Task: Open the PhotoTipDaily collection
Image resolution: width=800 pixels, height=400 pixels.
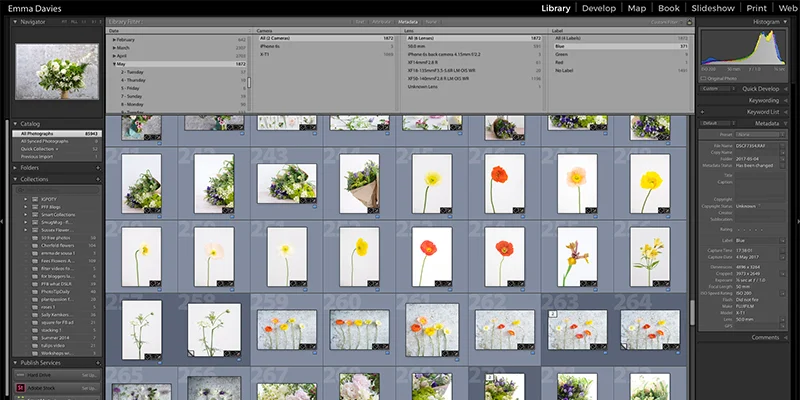Action: [57, 292]
